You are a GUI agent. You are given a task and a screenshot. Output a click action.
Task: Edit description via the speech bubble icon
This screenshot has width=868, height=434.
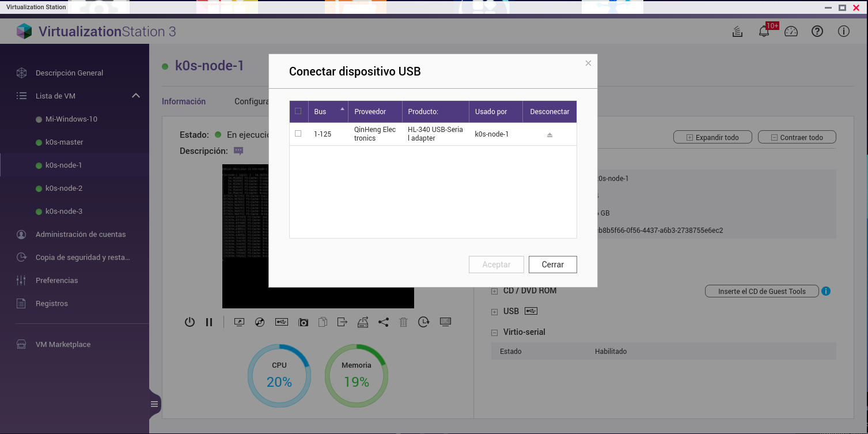(x=238, y=151)
